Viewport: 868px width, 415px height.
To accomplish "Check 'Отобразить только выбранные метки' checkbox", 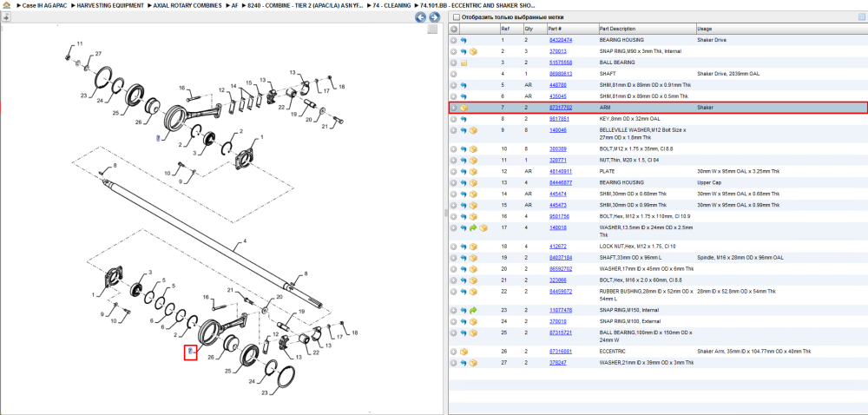I will click(456, 17).
